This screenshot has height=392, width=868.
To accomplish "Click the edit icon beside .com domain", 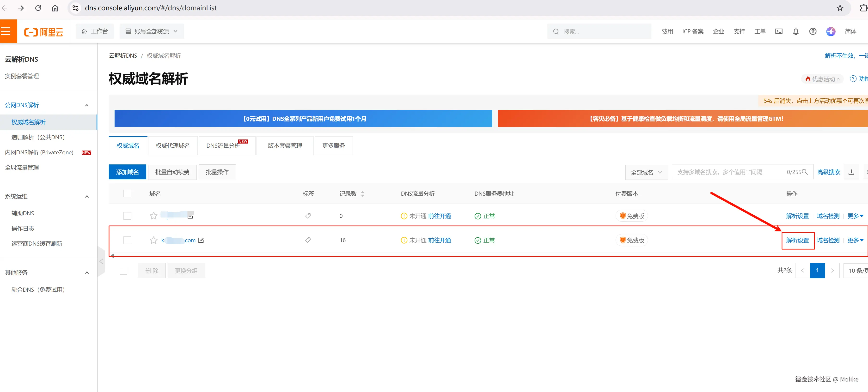I will tap(201, 240).
